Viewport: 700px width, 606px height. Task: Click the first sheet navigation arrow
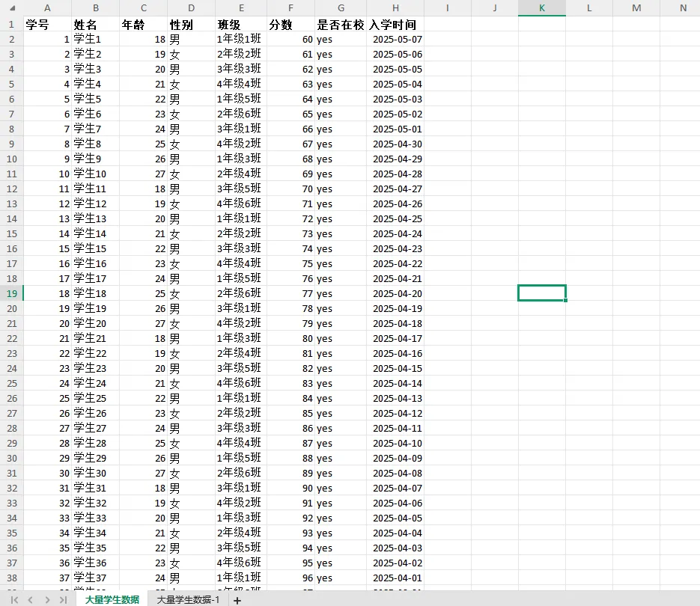14,600
